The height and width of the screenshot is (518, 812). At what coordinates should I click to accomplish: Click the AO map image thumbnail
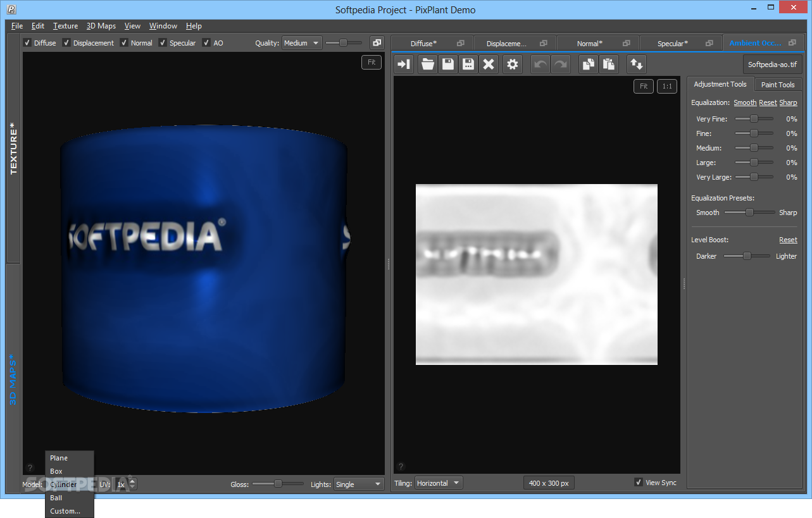coord(537,274)
